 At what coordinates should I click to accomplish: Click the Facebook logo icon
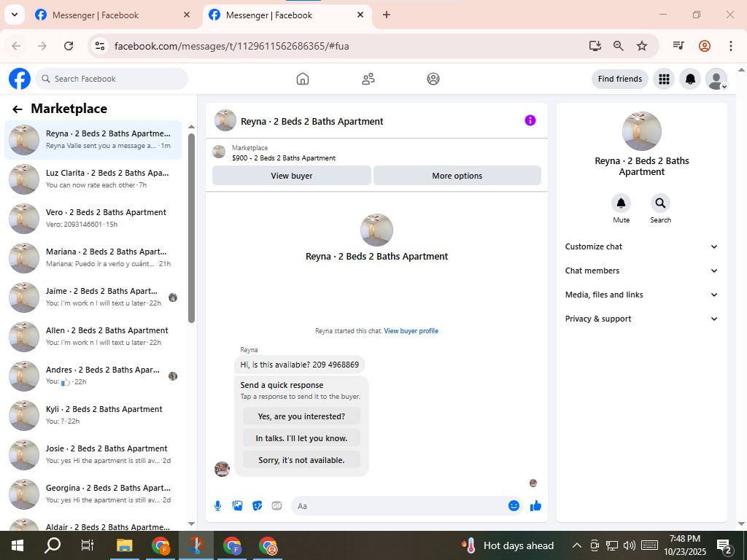pyautogui.click(x=20, y=79)
